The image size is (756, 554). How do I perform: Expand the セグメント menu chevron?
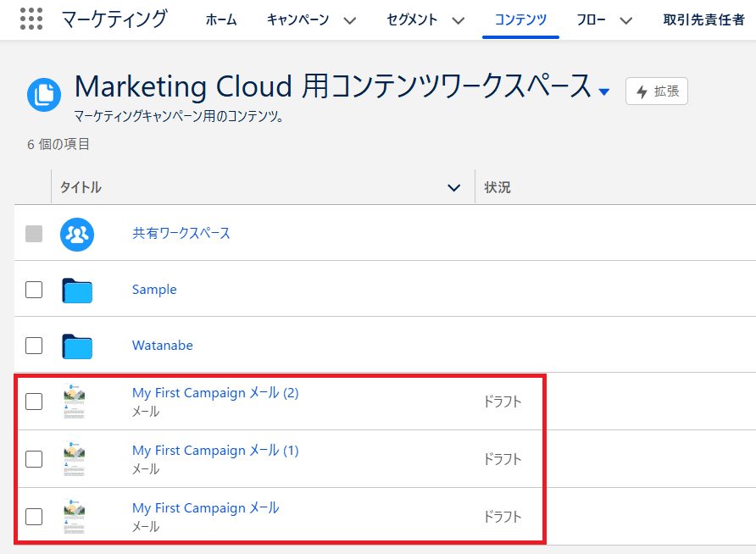[x=459, y=20]
